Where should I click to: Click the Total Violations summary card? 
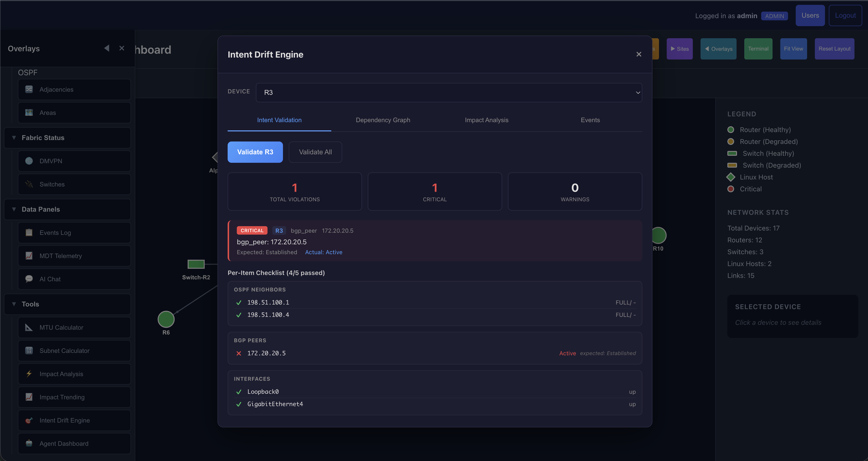pos(295,192)
